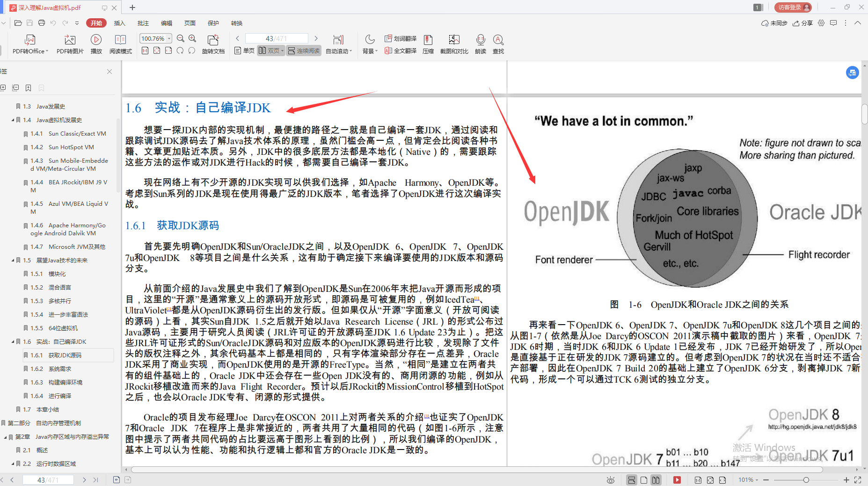
Task: Open the PDF compress tool
Action: [428, 44]
